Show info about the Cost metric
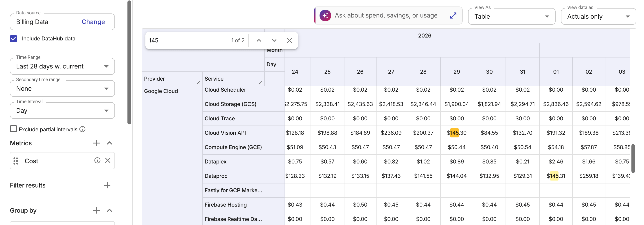This screenshot has width=644, height=225. 97,160
